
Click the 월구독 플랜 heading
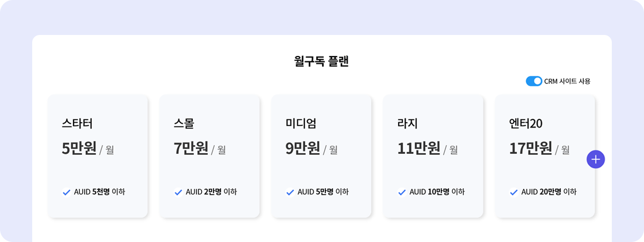click(321, 61)
